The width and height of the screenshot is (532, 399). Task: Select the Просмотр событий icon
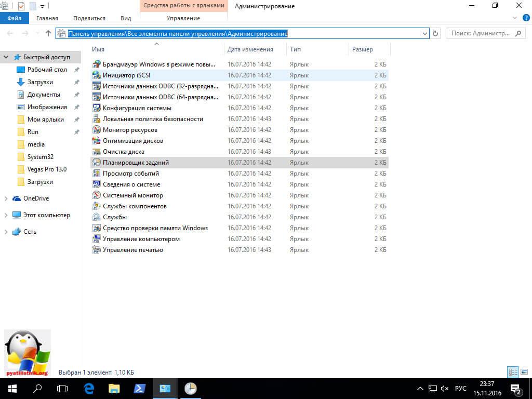pos(97,174)
